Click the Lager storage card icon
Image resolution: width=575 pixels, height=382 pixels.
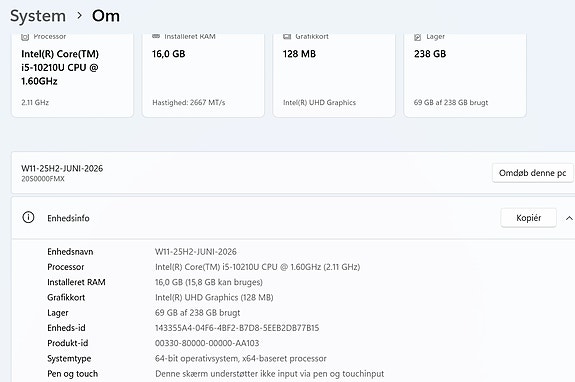[x=417, y=37]
